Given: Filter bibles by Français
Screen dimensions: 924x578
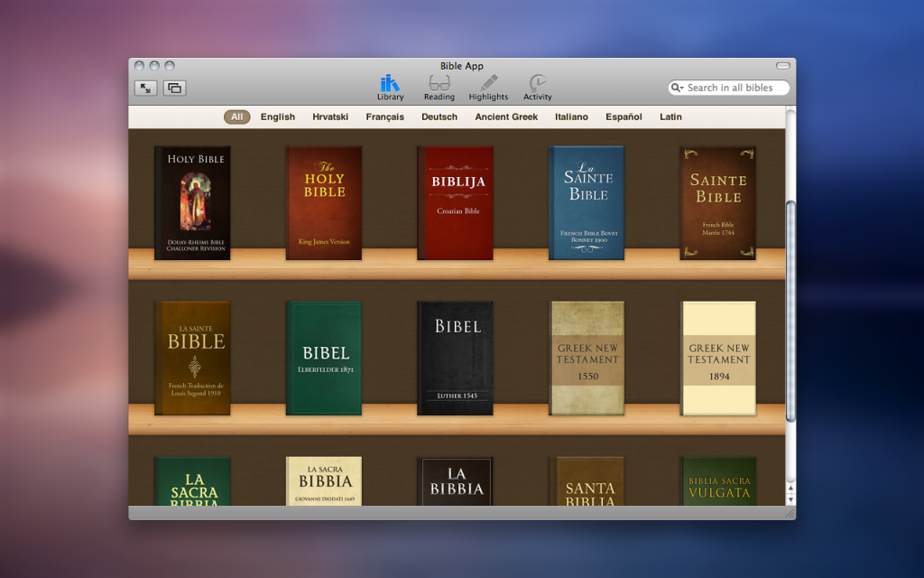Looking at the screenshot, I should [x=384, y=117].
